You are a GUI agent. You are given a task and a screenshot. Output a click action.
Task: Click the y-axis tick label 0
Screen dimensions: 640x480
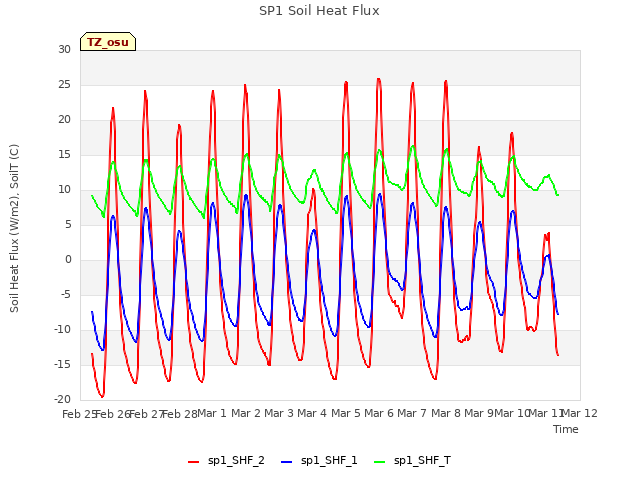pyautogui.click(x=68, y=260)
